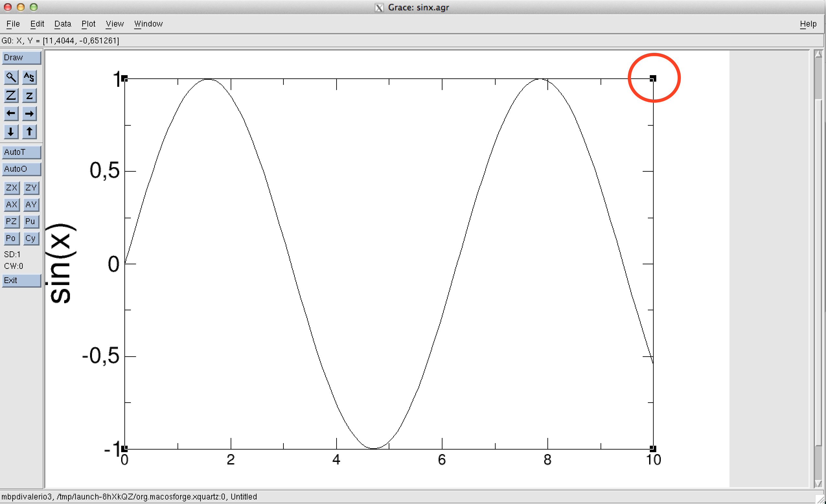Image resolution: width=826 pixels, height=504 pixels.
Task: Click the vertical scrollbar down arrow
Action: click(818, 484)
